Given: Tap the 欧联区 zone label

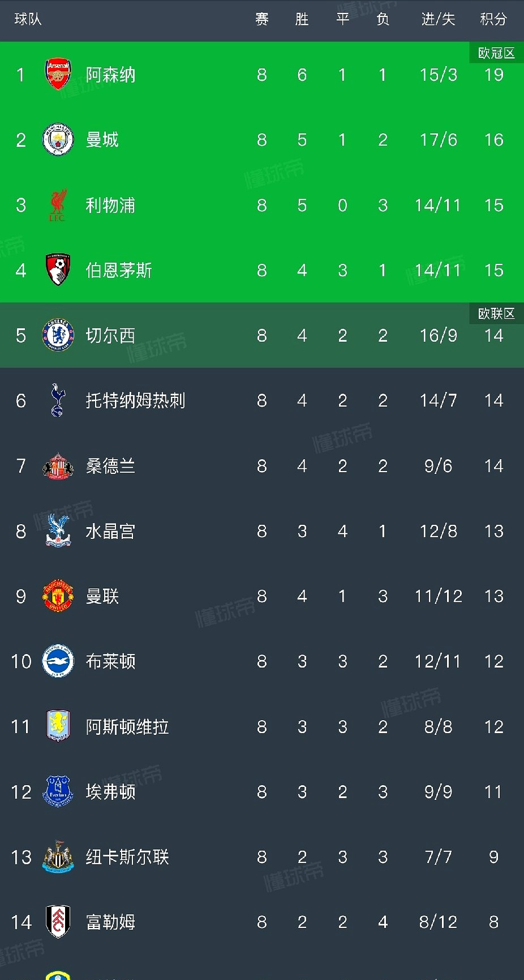Looking at the screenshot, I should 496,314.
